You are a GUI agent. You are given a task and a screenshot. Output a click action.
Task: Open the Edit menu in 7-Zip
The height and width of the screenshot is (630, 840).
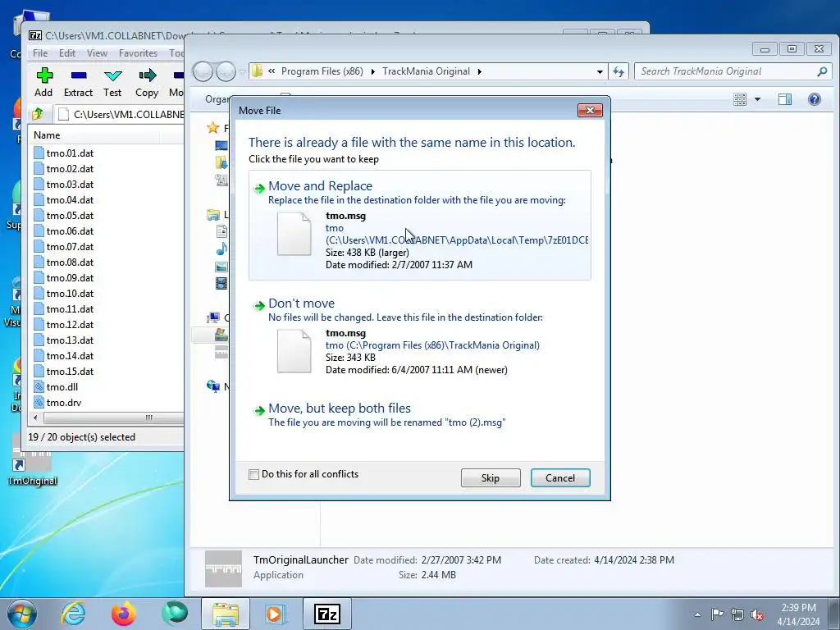pyautogui.click(x=67, y=53)
